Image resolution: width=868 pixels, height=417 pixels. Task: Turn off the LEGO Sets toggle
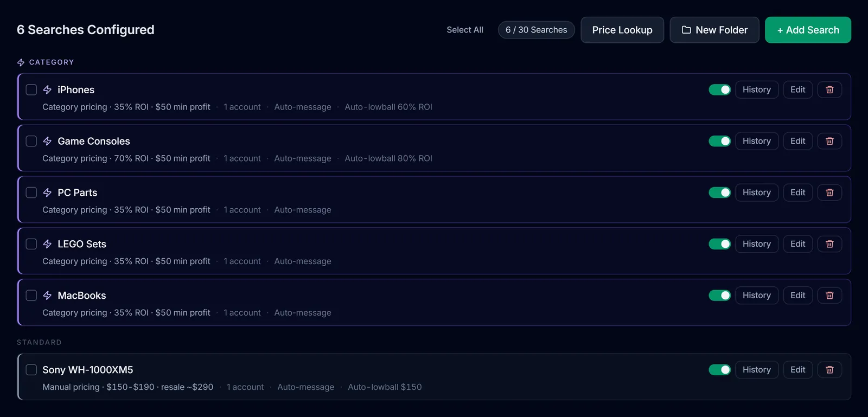(720, 244)
